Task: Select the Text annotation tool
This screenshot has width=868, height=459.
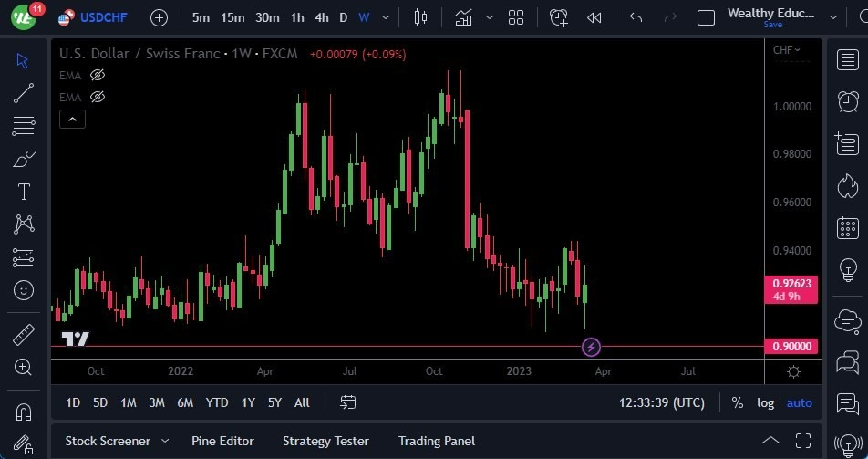Action: click(x=24, y=192)
